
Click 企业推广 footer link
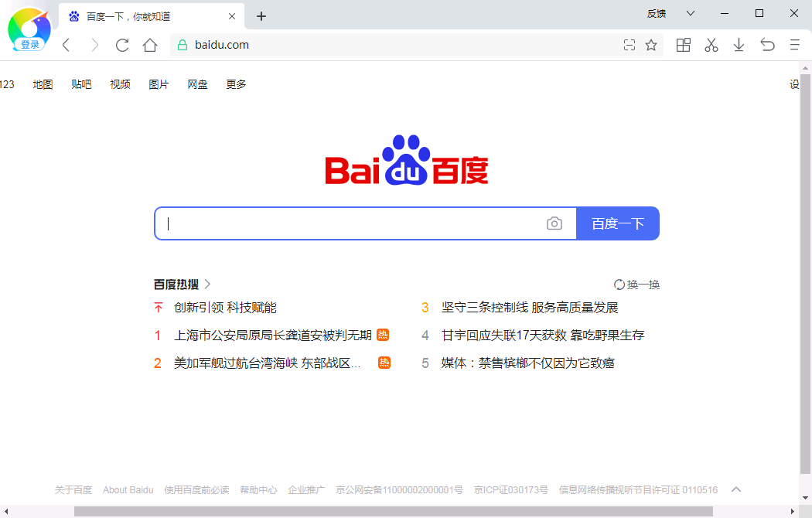306,489
